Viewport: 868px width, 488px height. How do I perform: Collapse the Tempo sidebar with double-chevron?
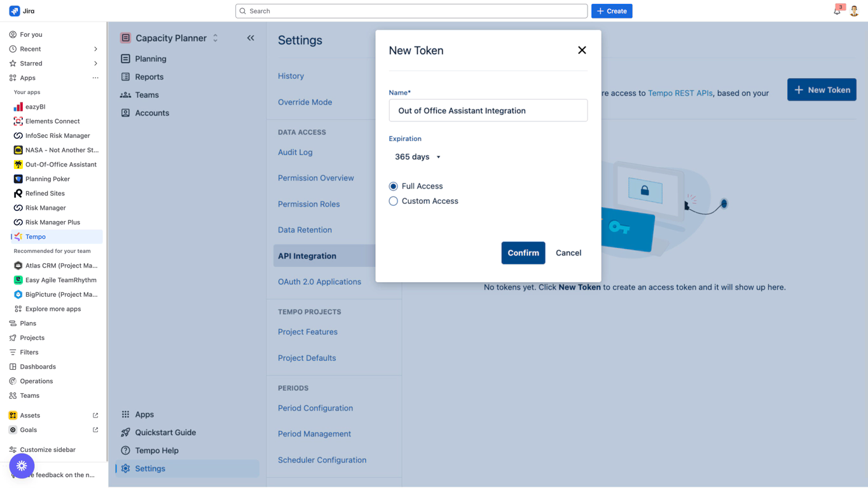(x=251, y=38)
